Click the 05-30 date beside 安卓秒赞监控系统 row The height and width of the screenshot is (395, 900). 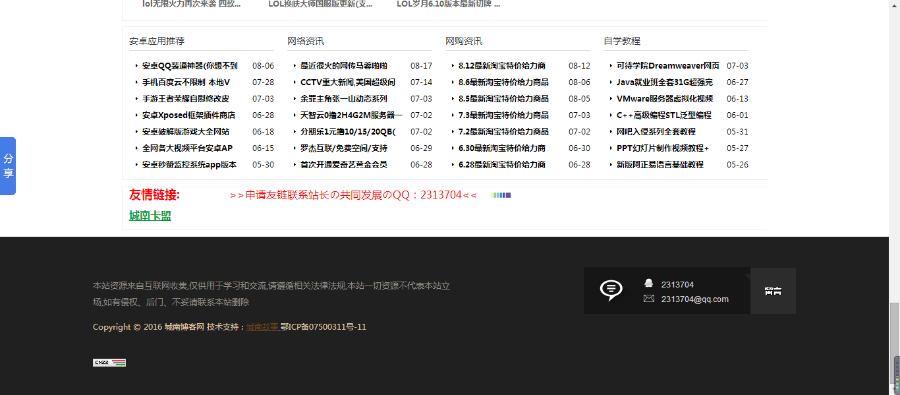[x=263, y=165]
